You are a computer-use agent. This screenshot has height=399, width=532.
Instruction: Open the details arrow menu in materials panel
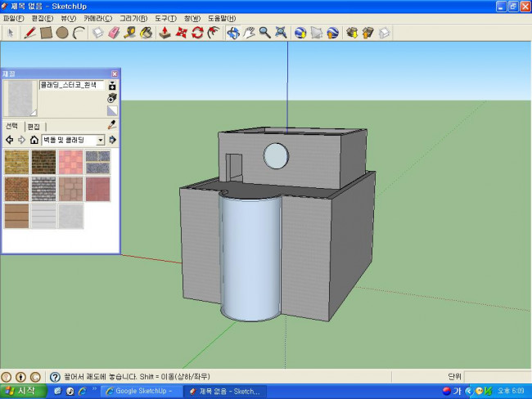point(113,140)
